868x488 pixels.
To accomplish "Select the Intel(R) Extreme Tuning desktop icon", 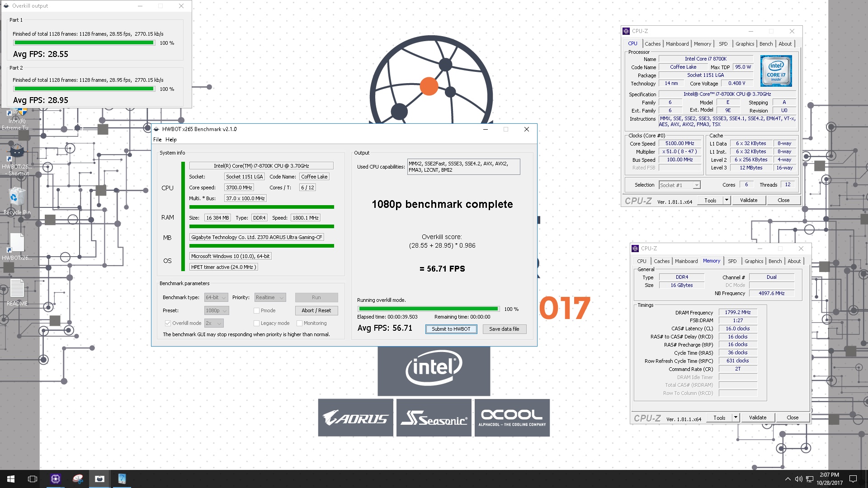I will coord(17,120).
